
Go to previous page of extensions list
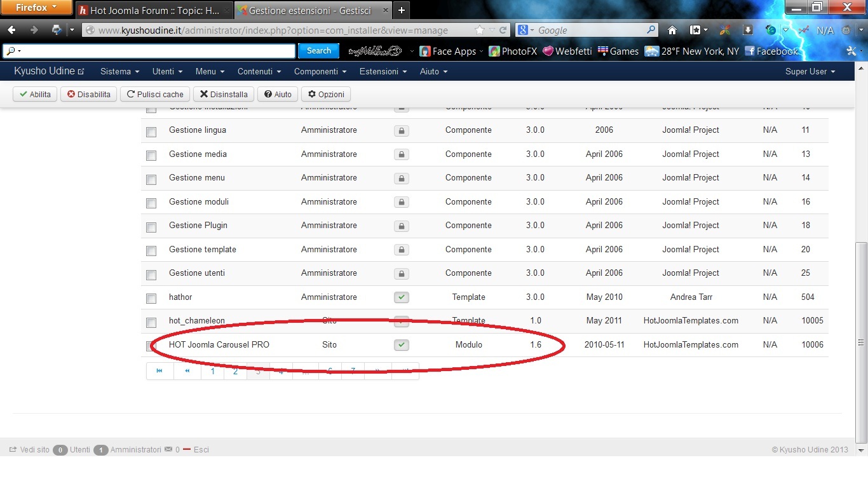click(187, 371)
